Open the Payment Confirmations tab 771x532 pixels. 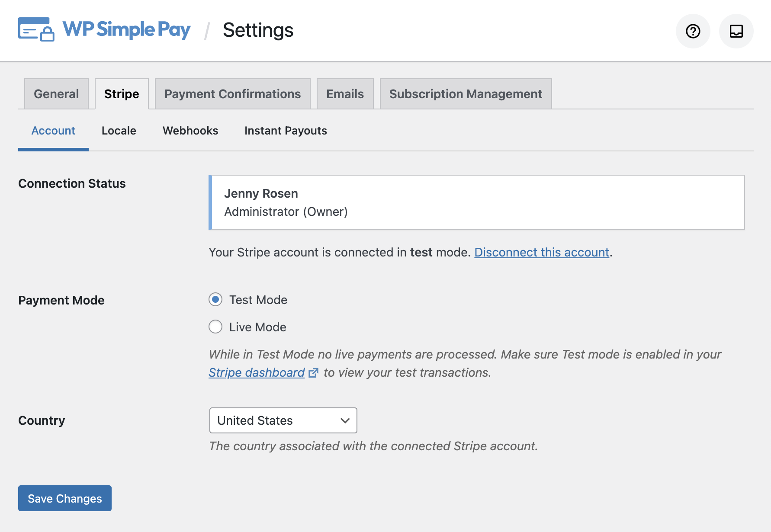[232, 94]
